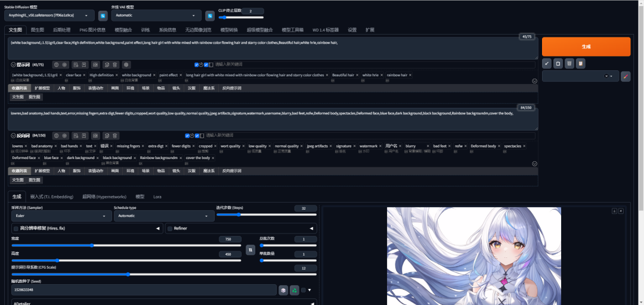
Task: Click the trash icon in the 提示词 toolbar
Action: tap(115, 65)
